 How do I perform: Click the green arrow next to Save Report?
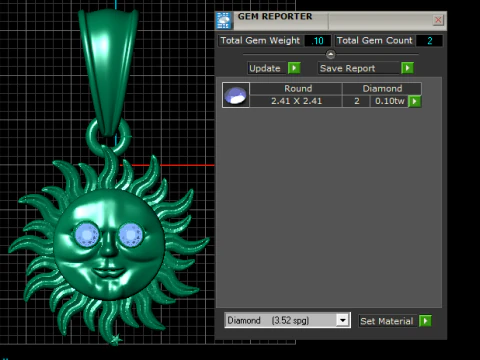point(407,68)
